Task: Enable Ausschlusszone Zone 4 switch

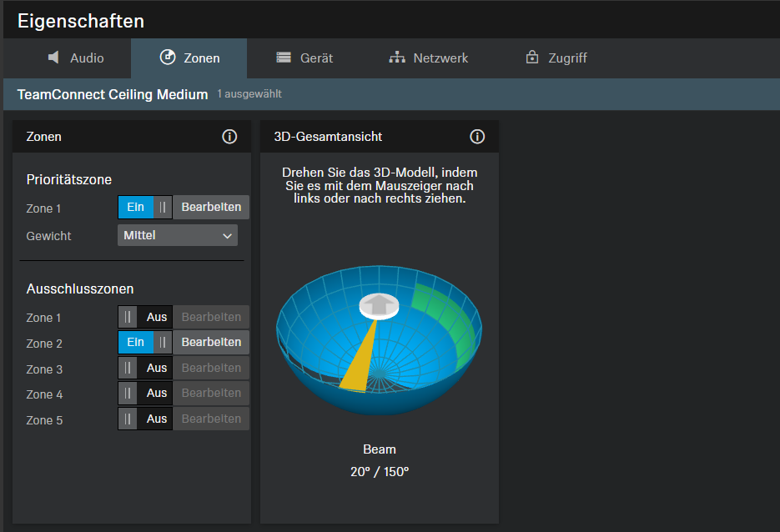Action: (x=145, y=393)
